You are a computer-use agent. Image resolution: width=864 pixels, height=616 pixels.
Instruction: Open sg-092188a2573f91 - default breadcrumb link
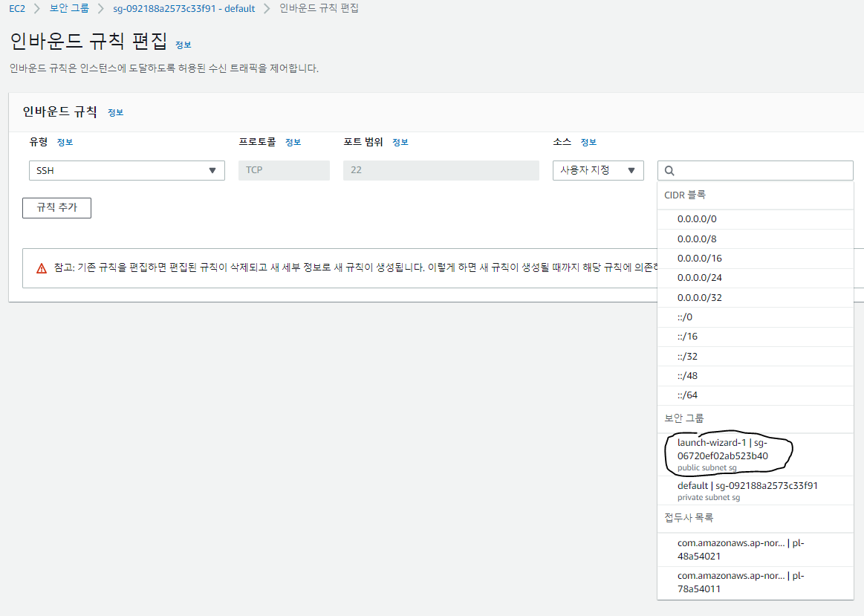(x=183, y=8)
